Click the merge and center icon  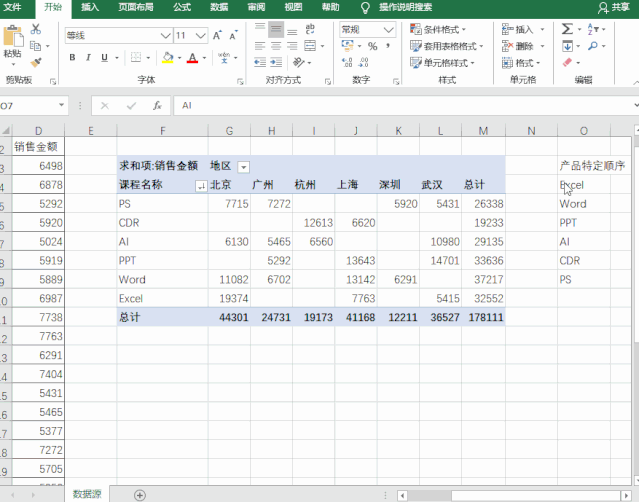310,46
